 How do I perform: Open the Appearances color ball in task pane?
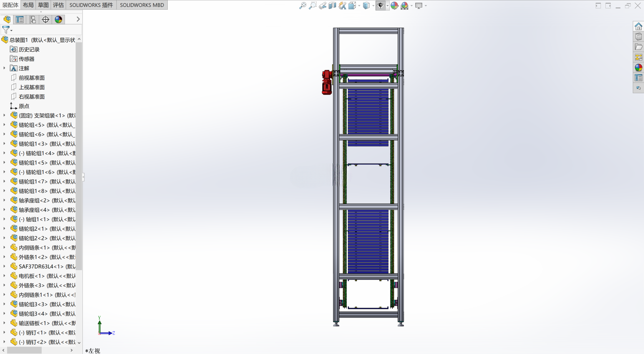[x=638, y=67]
